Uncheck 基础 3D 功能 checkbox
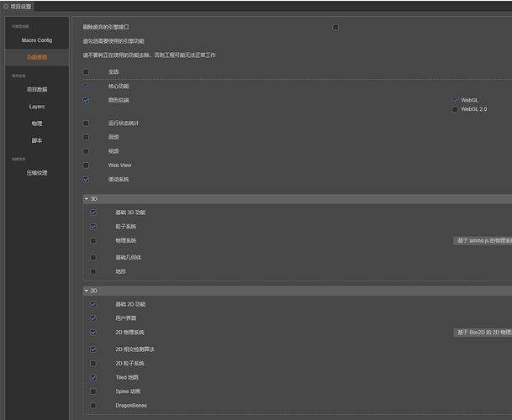 tap(93, 213)
